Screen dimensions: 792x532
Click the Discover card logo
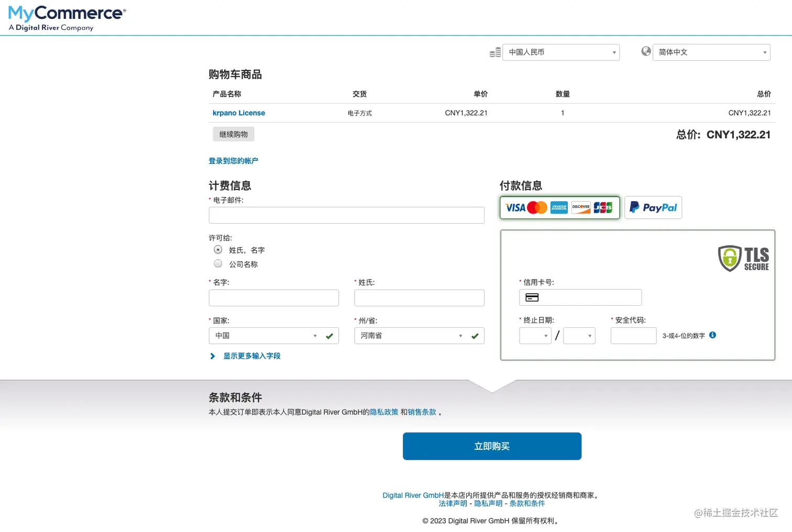click(581, 208)
